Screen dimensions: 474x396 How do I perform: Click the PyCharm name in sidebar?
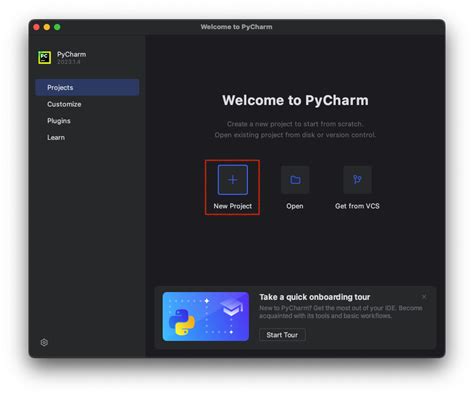(x=71, y=54)
